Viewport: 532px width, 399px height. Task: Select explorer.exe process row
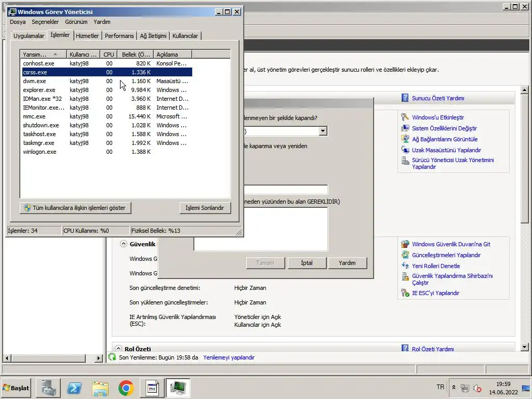coord(107,90)
